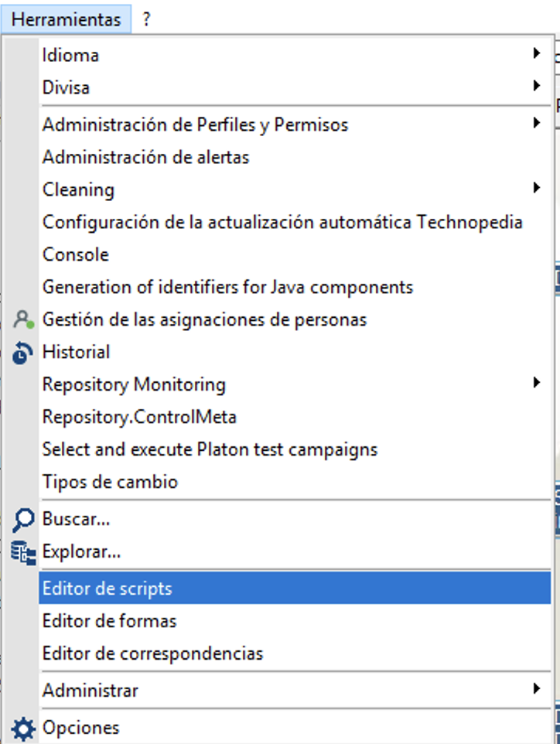560x744 pixels.
Task: Open the Herramientas menu
Action: [x=66, y=19]
